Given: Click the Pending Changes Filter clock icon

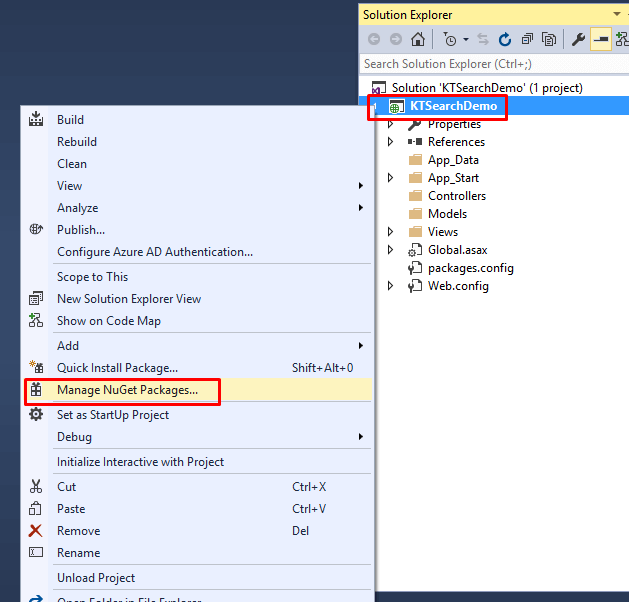Looking at the screenshot, I should [x=450, y=39].
